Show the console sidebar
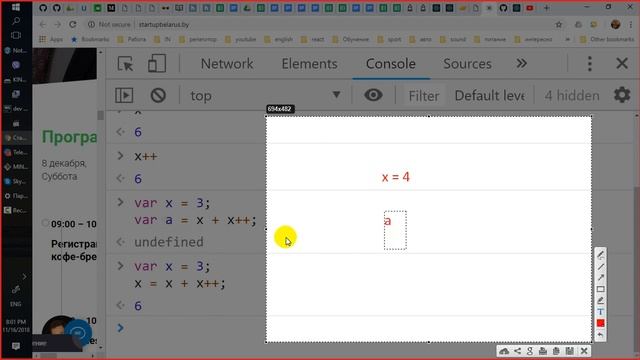640x360 pixels. tap(124, 95)
